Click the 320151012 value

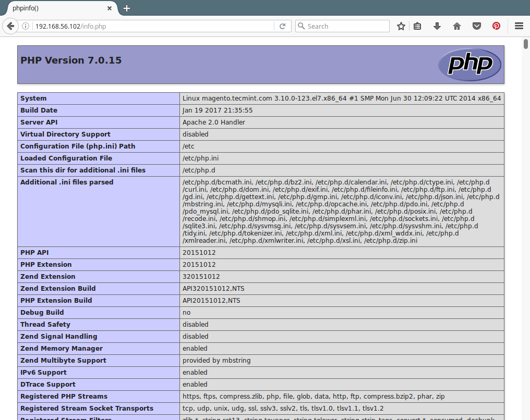click(x=201, y=277)
